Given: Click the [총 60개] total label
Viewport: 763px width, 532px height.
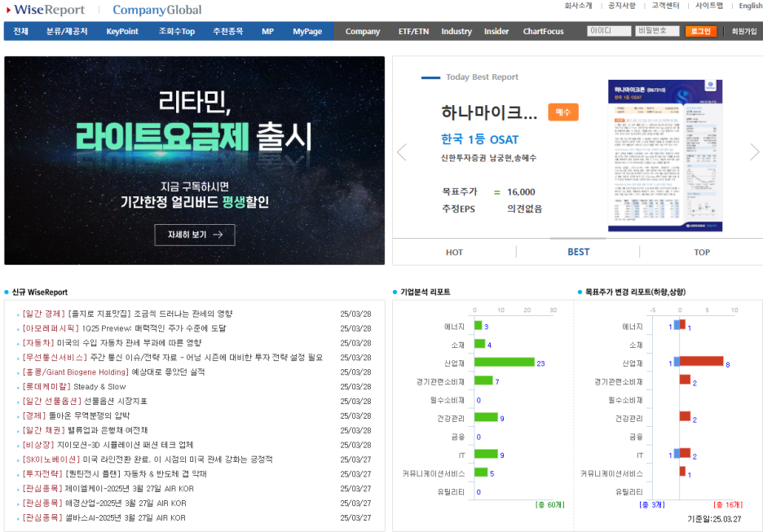Looking at the screenshot, I should (550, 505).
